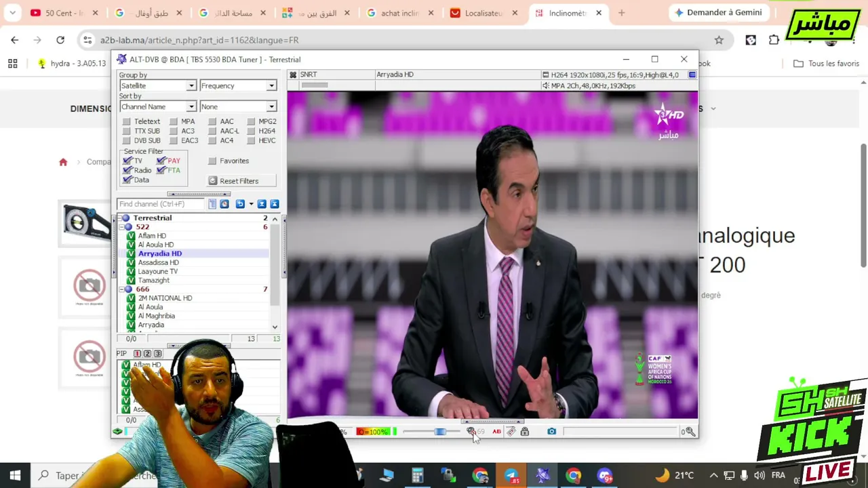Open the Calculator from the taskbar
The height and width of the screenshot is (488, 868).
(418, 475)
